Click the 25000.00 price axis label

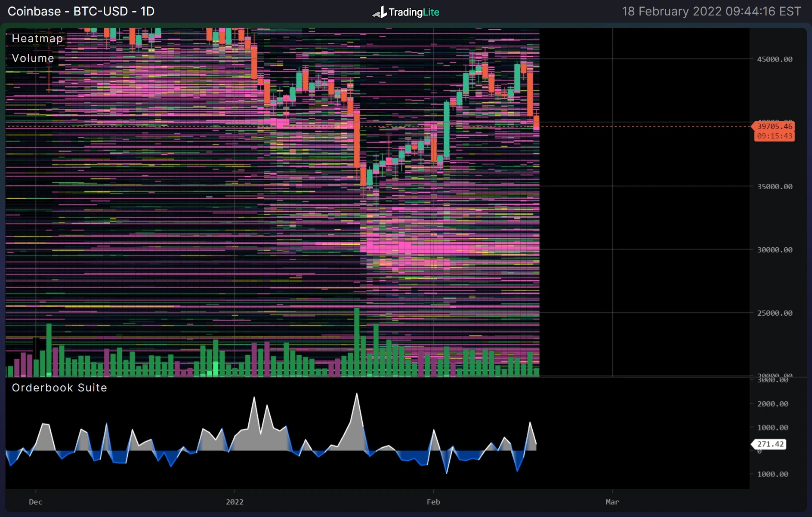[775, 313]
